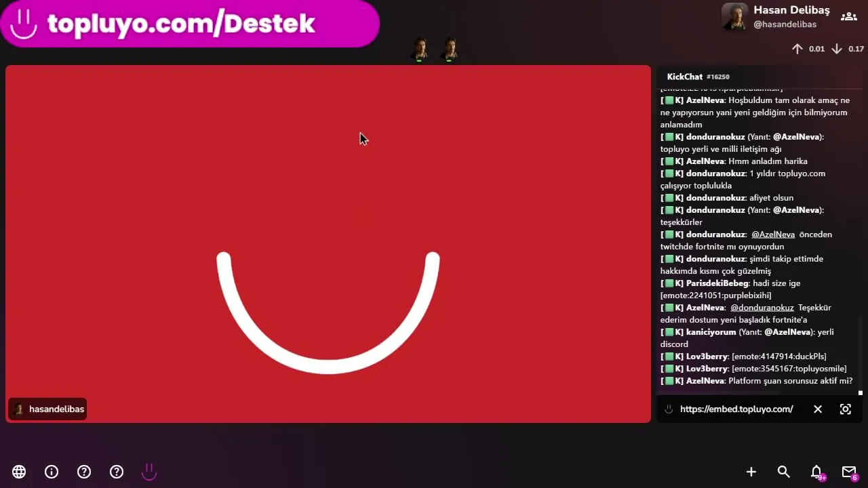Click ParisdekiBebeg username in chat
Screen dimensions: 868x488
tap(717, 283)
